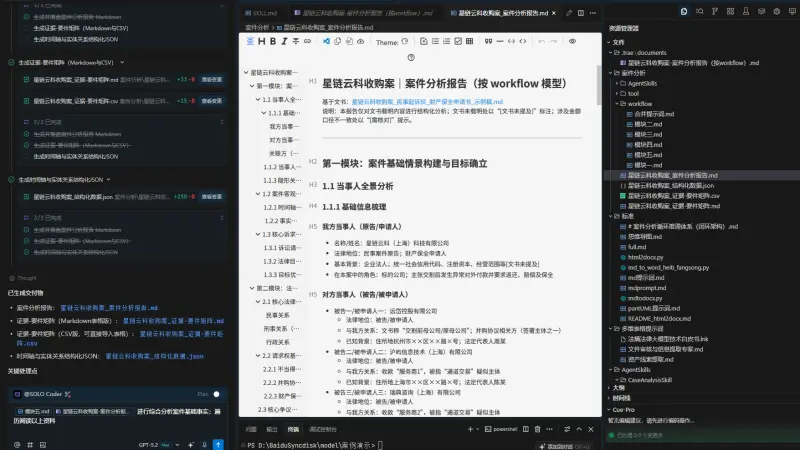Image resolution: width=800 pixels, height=450 pixels.
Task: Toggle the Plan switch in chat input
Action: pos(216,394)
